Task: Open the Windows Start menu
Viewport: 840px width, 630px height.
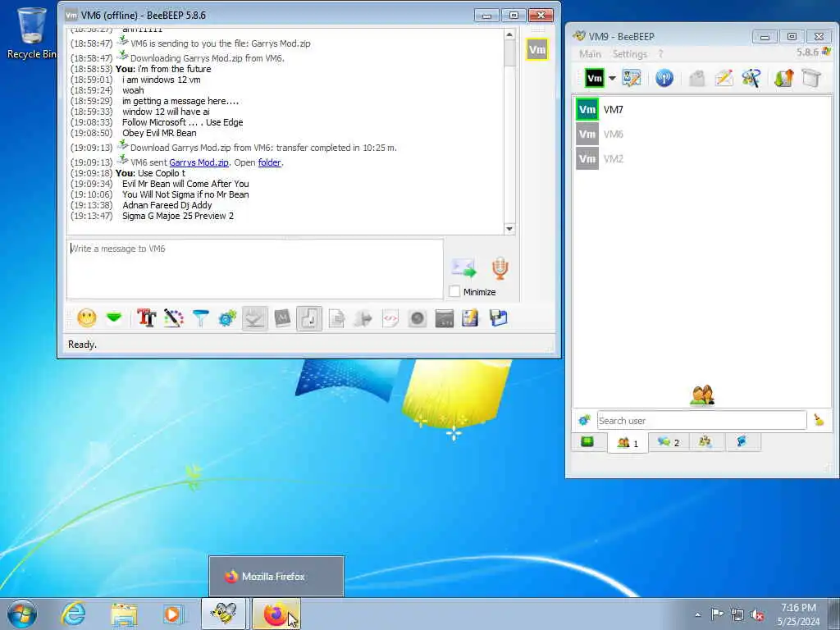Action: (x=22, y=614)
